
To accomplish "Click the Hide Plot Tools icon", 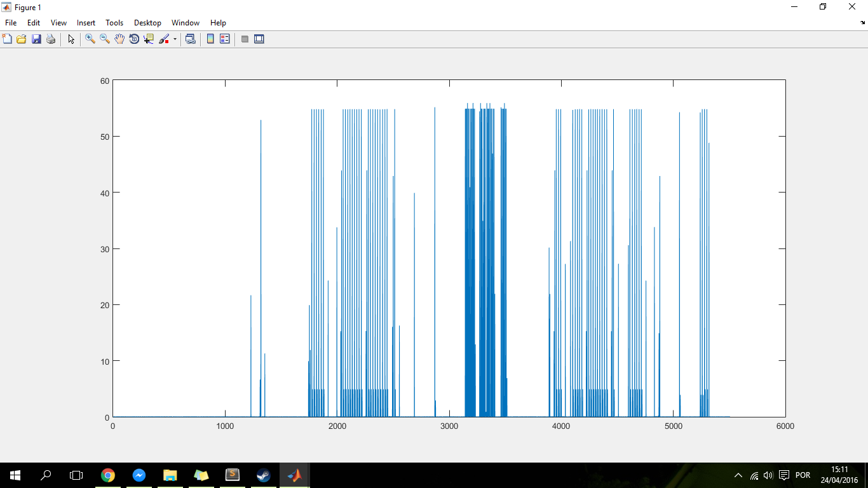I will click(x=245, y=39).
